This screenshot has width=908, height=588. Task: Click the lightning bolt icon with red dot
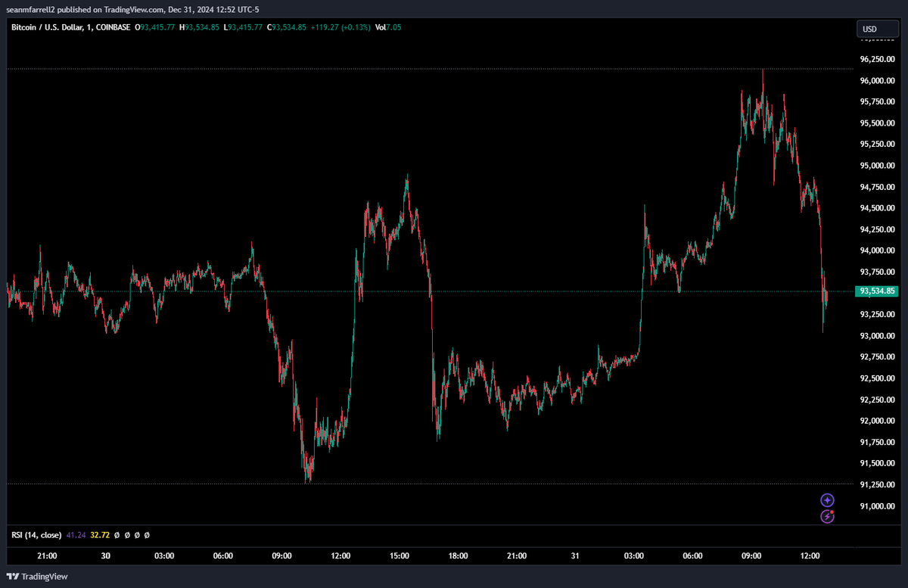[827, 517]
